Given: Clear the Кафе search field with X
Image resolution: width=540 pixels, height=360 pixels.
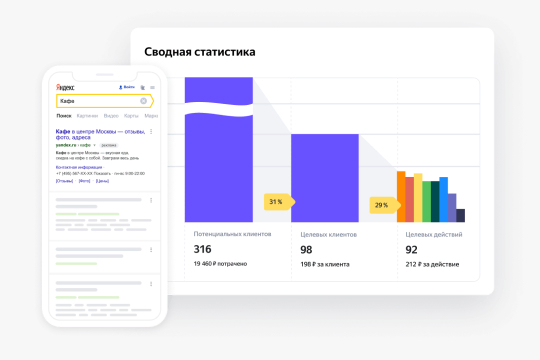Looking at the screenshot, I should [143, 101].
